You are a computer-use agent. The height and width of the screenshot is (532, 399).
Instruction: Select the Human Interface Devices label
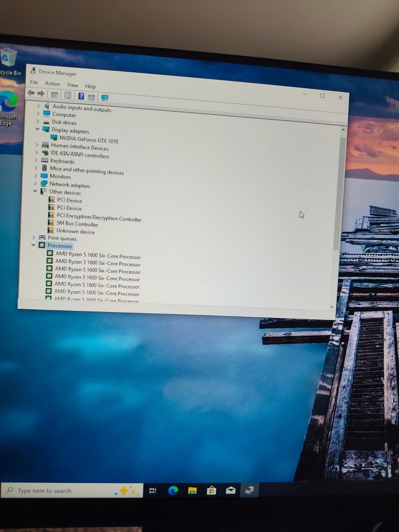point(80,147)
